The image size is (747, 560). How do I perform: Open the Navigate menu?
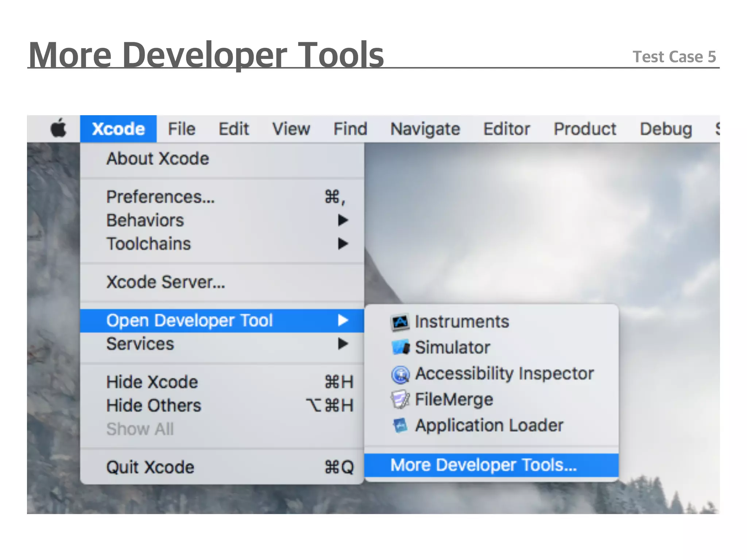[x=425, y=129]
